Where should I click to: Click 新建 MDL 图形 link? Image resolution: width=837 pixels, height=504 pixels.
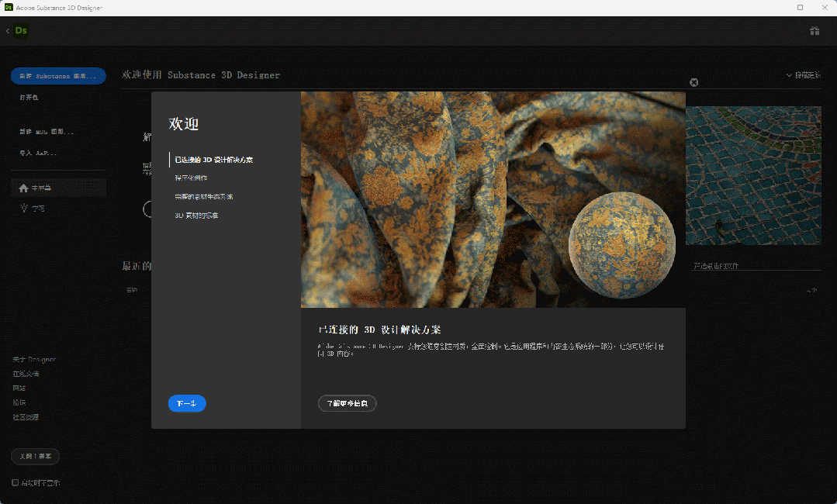click(x=47, y=131)
